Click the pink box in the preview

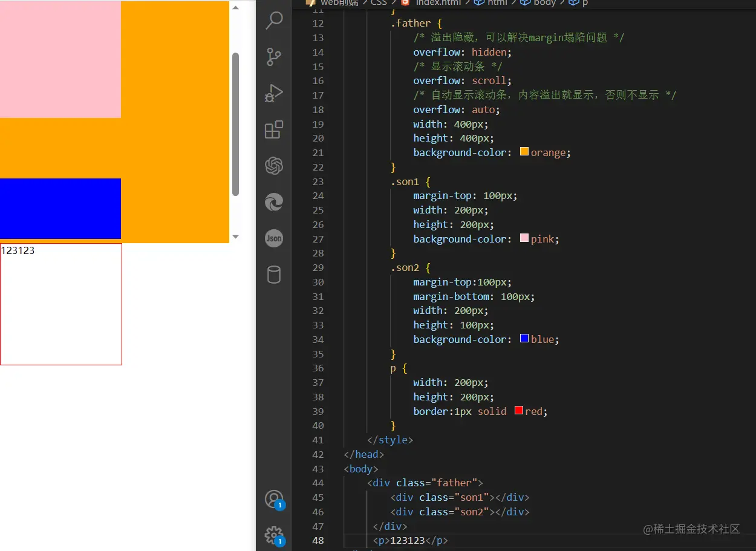pos(60,59)
